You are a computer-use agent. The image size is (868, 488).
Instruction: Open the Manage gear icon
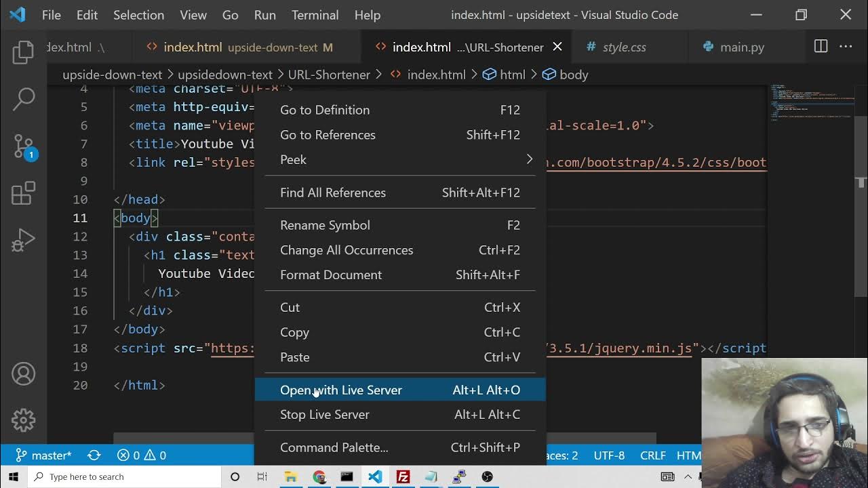point(23,420)
